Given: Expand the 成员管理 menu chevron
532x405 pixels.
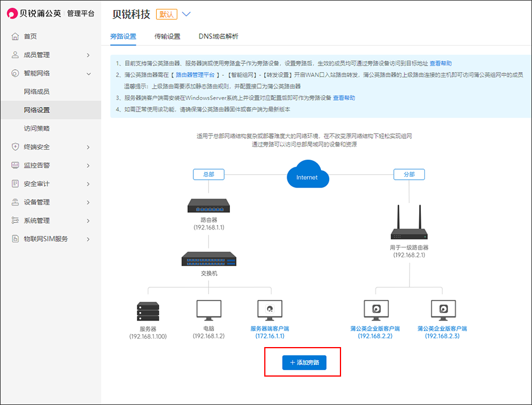Looking at the screenshot, I should [x=88, y=55].
